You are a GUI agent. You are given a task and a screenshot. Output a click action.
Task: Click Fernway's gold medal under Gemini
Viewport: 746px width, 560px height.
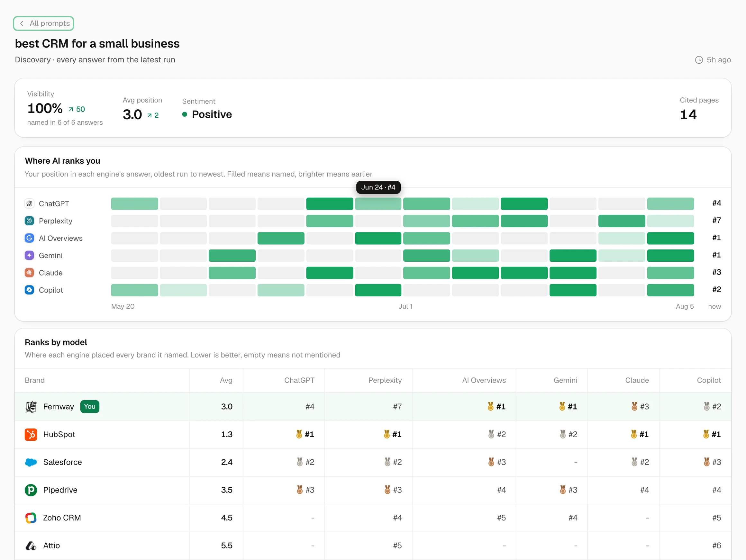point(562,406)
